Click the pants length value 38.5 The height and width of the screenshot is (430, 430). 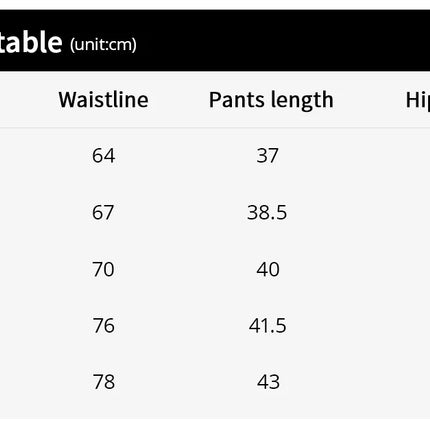267,212
